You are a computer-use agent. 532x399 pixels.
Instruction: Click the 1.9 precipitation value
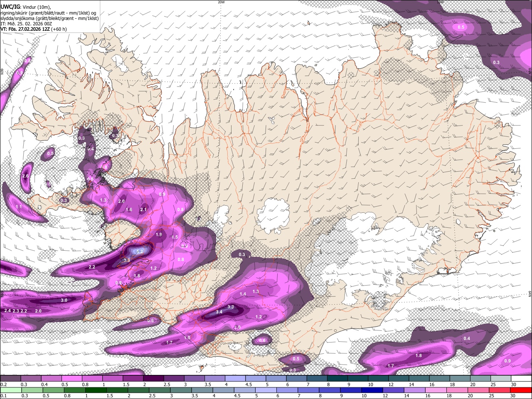[x=159, y=234]
